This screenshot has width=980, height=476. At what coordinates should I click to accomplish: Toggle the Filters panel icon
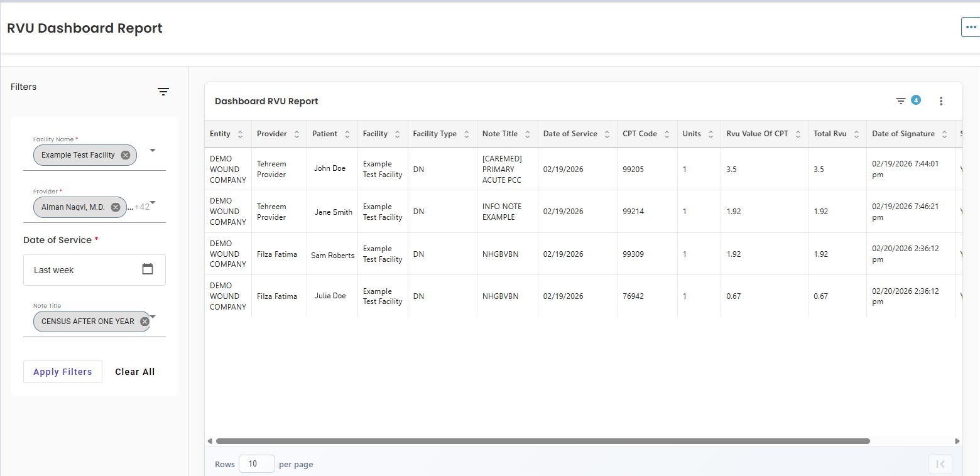pos(163,92)
